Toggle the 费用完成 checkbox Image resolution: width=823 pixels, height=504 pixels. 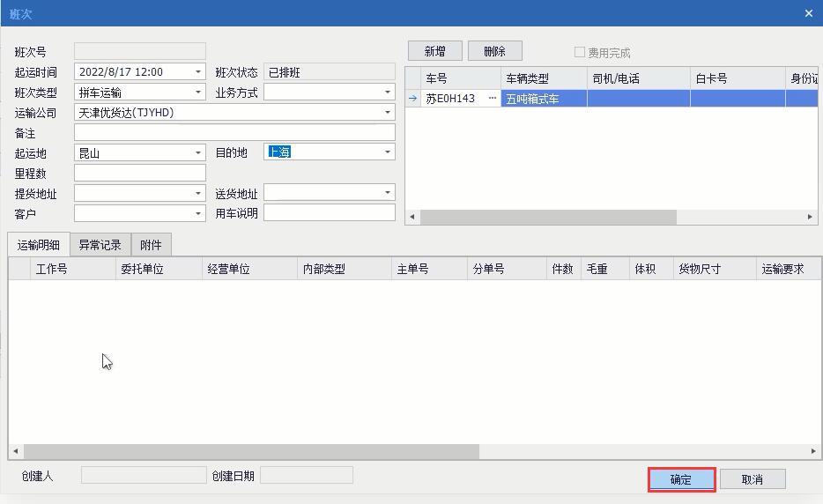(x=580, y=52)
